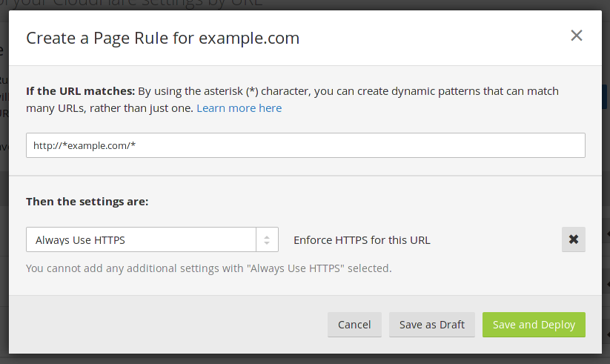
Task: Click the dialog title for example.com
Action: [x=163, y=38]
